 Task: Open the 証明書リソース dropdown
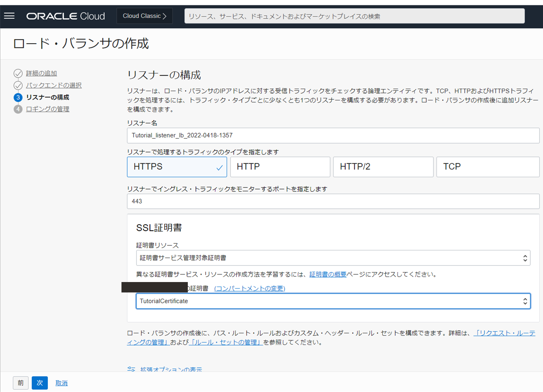[x=333, y=258]
